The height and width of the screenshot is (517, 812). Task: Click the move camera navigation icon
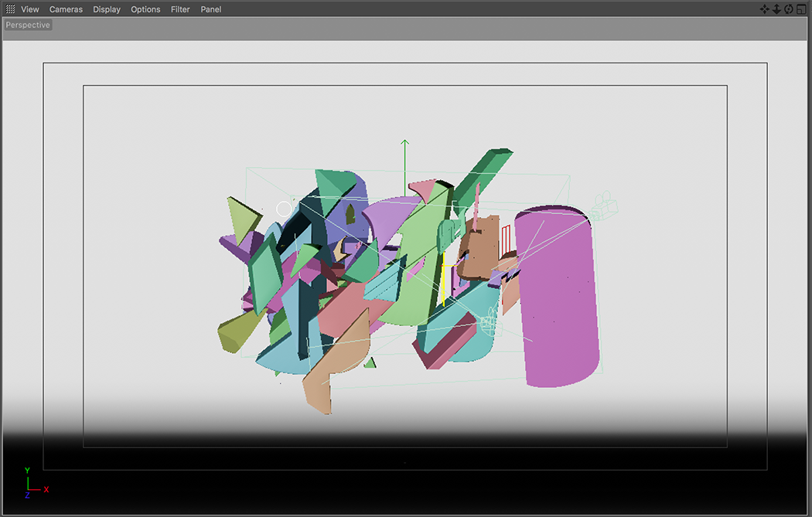(764, 9)
